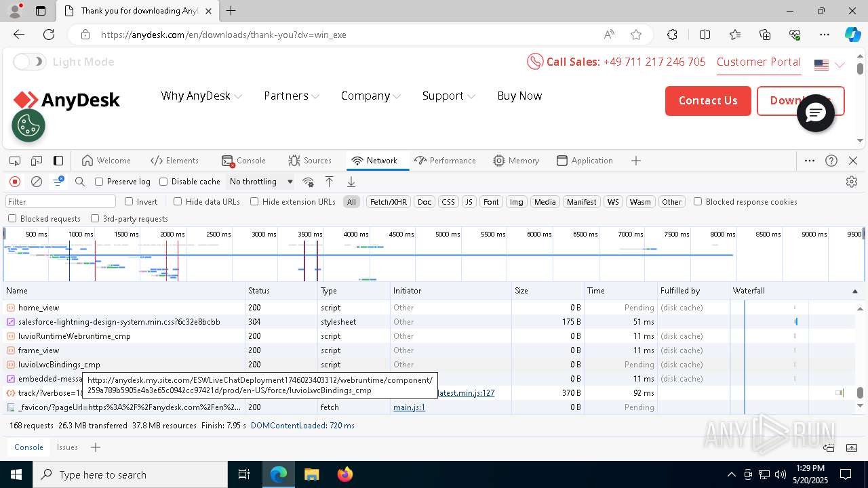The height and width of the screenshot is (488, 868).
Task: Check Hide data URLs
Action: coord(178,201)
